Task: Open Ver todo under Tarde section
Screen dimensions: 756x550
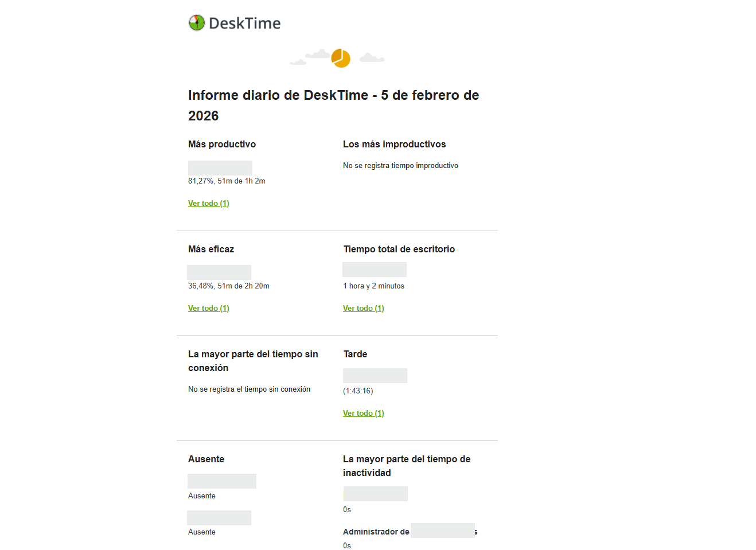Action: click(364, 414)
